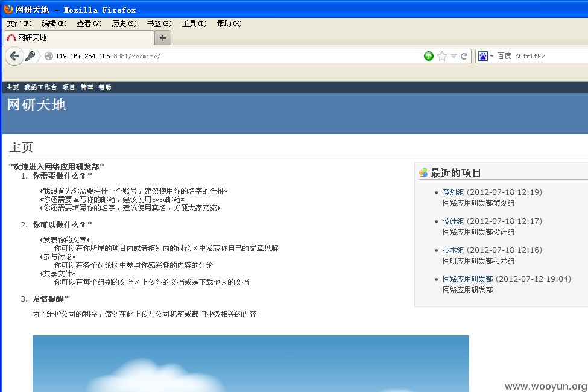Click the globe site identity icon
588x392 pixels.
pos(49,56)
